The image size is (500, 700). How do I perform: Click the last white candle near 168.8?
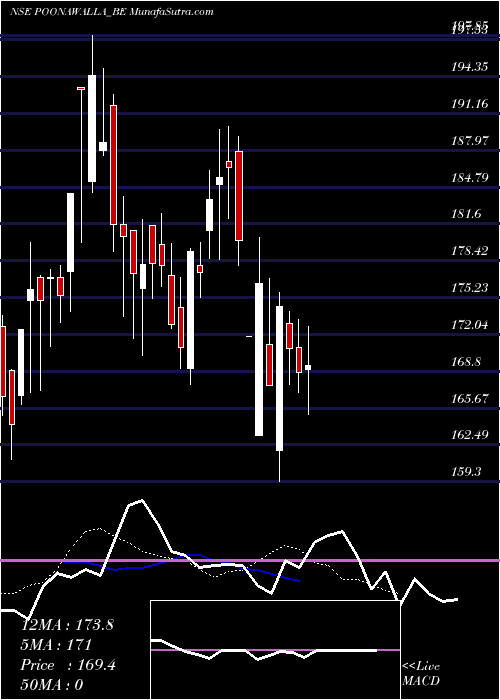coord(308,367)
